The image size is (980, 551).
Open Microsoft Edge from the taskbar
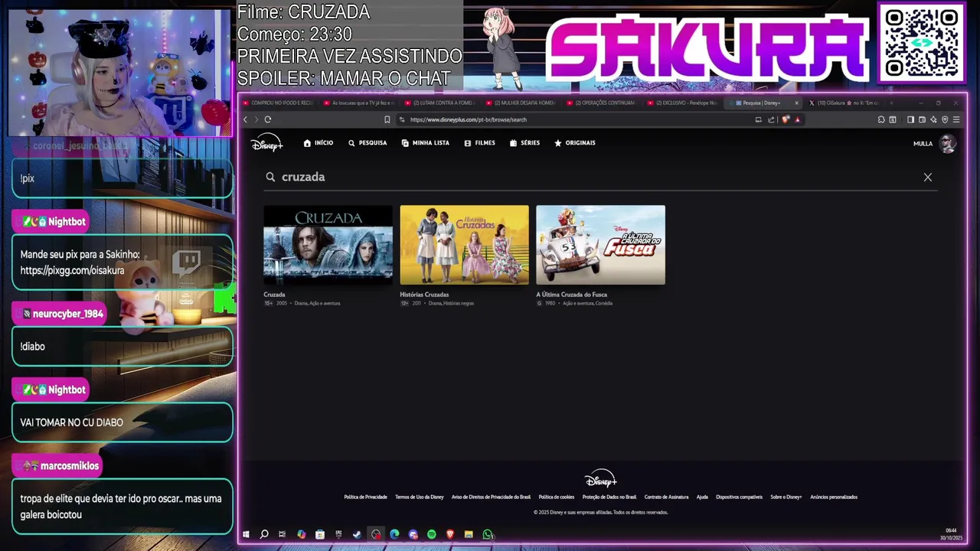coord(394,534)
